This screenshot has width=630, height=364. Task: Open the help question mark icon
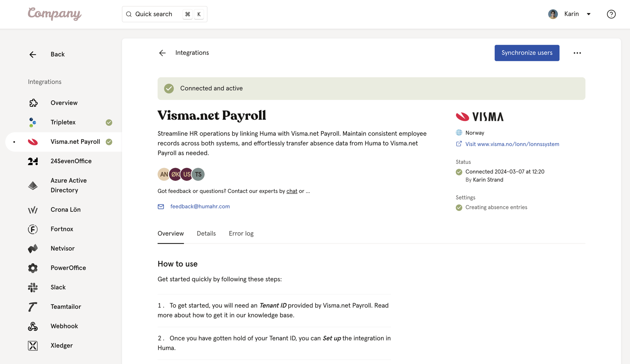point(611,14)
